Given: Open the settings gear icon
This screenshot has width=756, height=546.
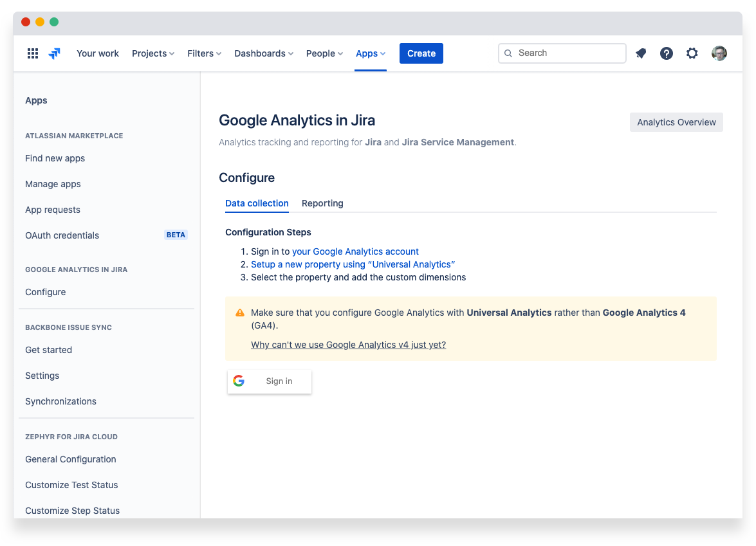Looking at the screenshot, I should point(692,53).
